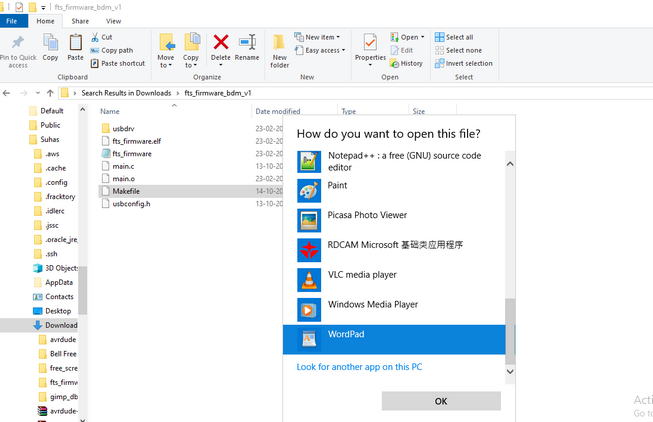Open the Easy access dropdown
Viewport: 653px width, 422px height.
click(x=320, y=50)
